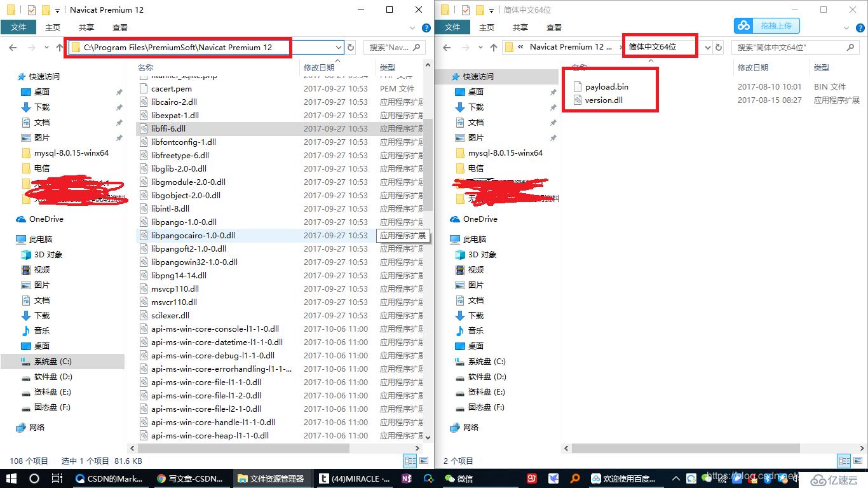Viewport: 868px width, 488px height.
Task: Switch to large icons view in 简体中文64位 window
Action: click(x=858, y=461)
